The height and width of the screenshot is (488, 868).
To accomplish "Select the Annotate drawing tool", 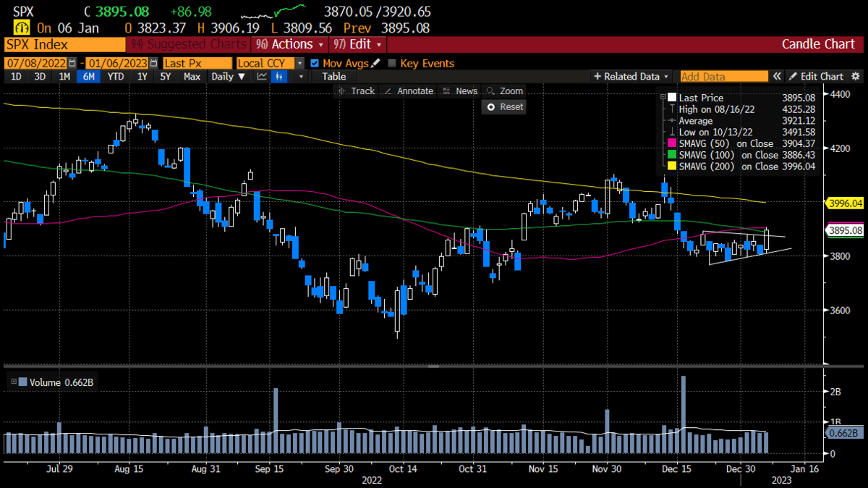I will 409,91.
